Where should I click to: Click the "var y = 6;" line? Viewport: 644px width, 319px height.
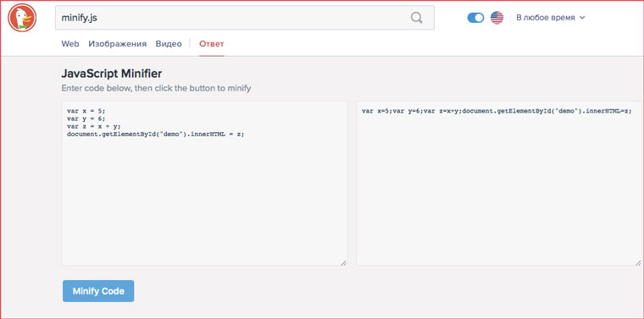(x=86, y=118)
